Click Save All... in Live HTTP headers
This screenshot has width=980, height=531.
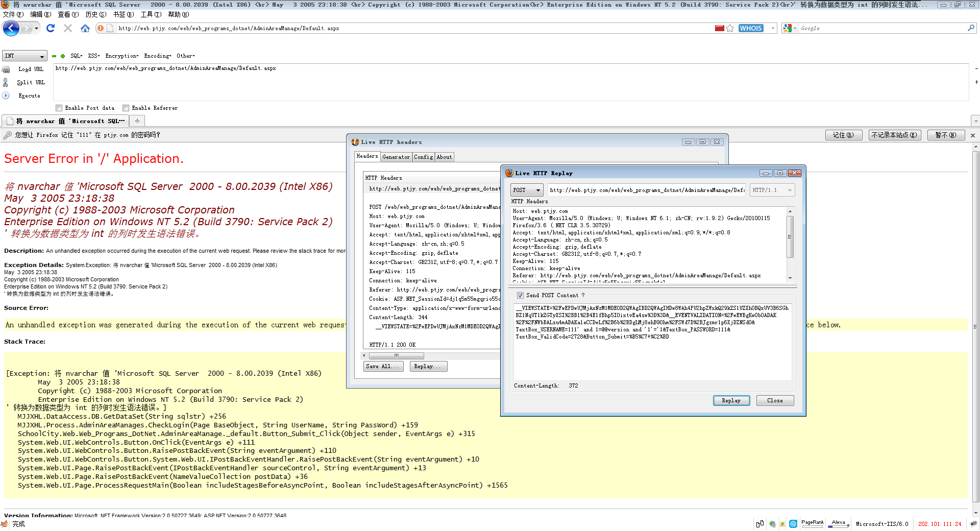click(x=383, y=366)
